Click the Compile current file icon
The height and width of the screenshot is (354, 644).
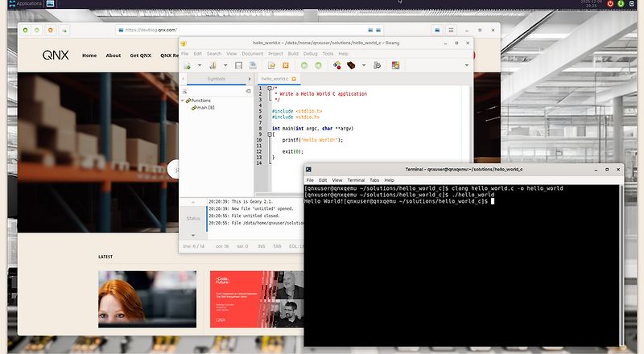337,65
